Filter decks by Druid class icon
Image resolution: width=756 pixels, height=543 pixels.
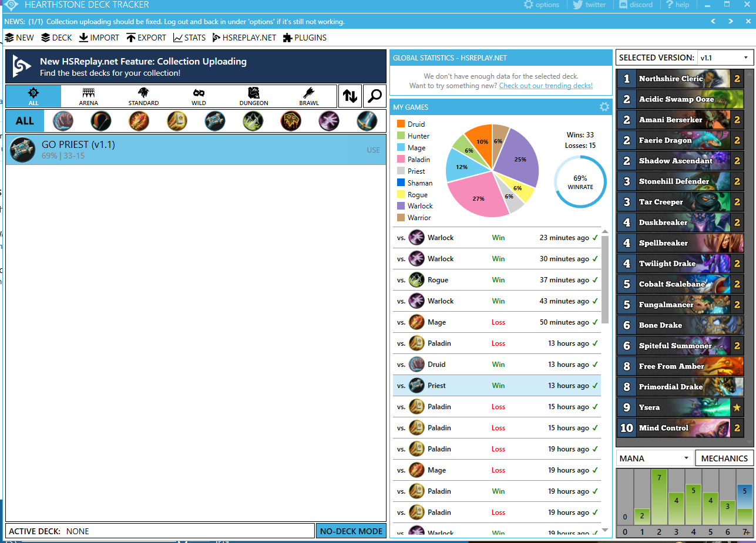63,121
